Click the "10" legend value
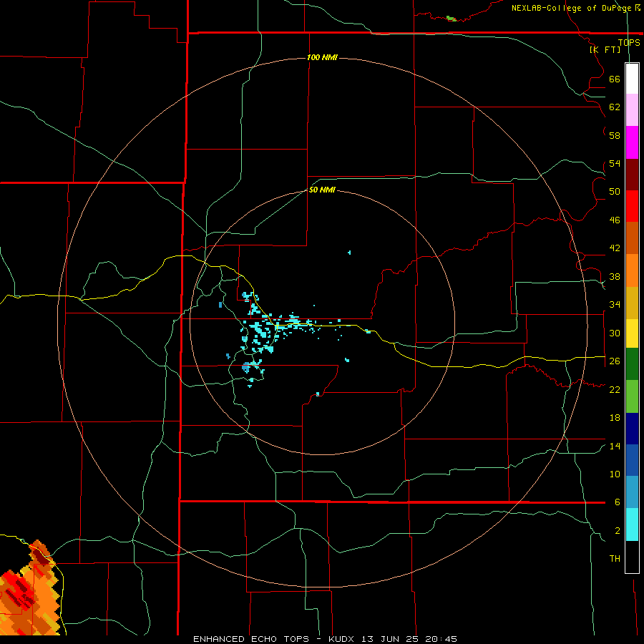Image resolution: width=644 pixels, height=644 pixels. pos(615,474)
